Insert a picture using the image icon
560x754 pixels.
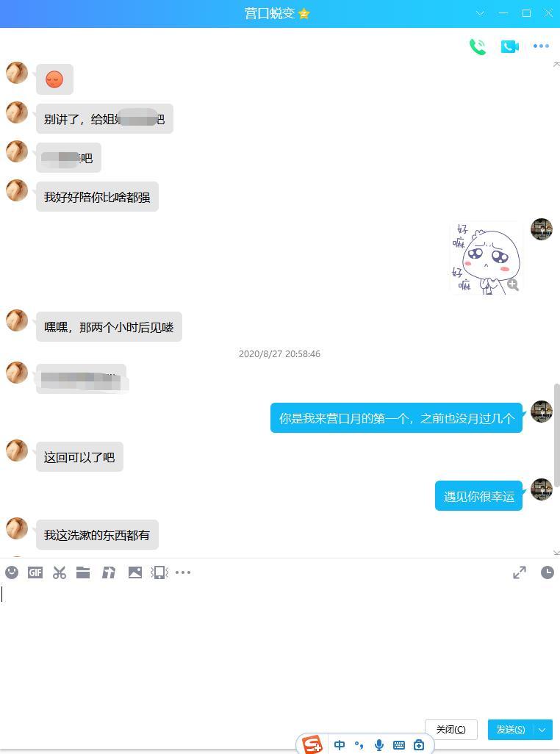pyautogui.click(x=135, y=572)
